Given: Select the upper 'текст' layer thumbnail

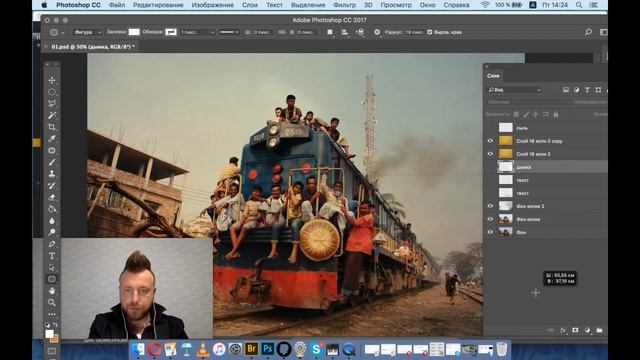Looking at the screenshot, I should coord(506,180).
